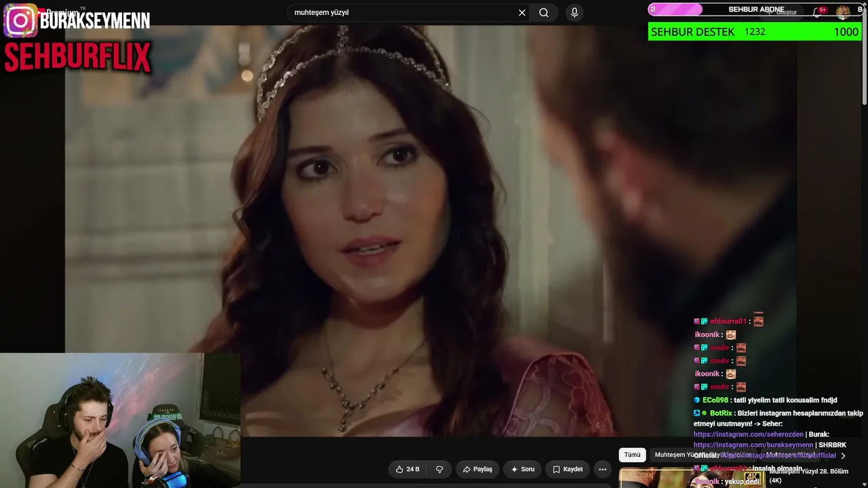Click the efdourra01 chat username

click(728, 321)
